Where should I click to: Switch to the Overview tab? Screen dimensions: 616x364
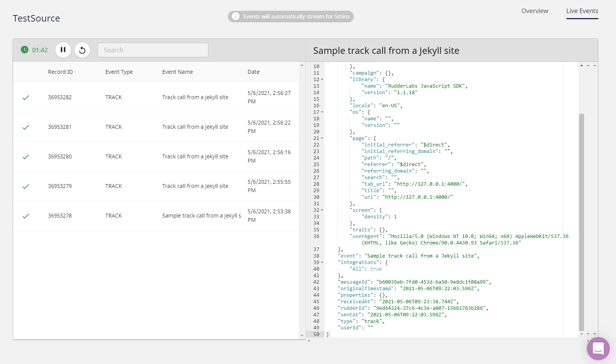pyautogui.click(x=534, y=11)
